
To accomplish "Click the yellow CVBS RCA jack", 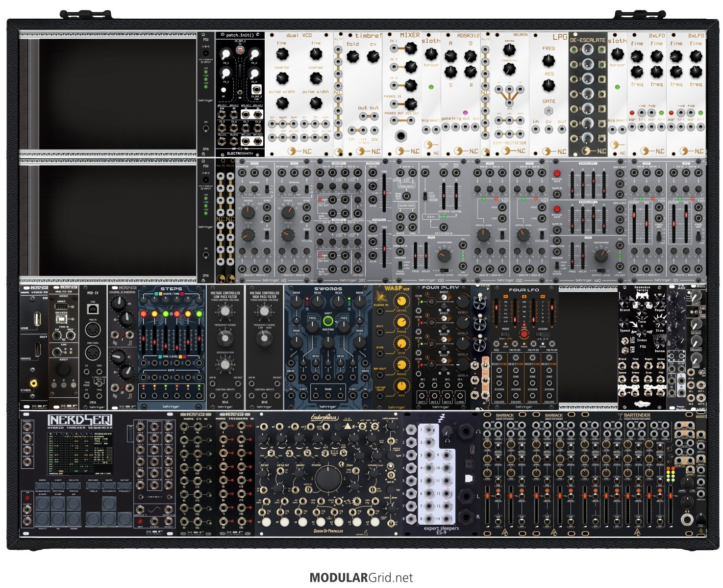I will click(x=33, y=383).
